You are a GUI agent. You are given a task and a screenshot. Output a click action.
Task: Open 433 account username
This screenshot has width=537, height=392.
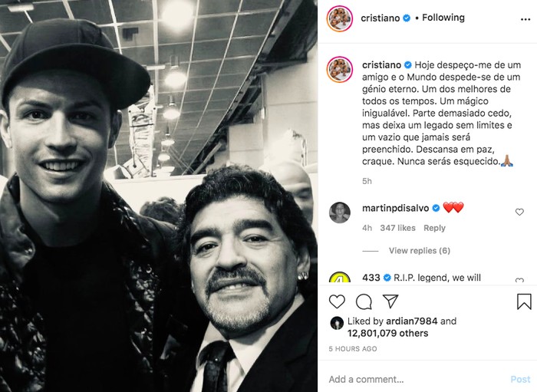pyautogui.click(x=371, y=277)
